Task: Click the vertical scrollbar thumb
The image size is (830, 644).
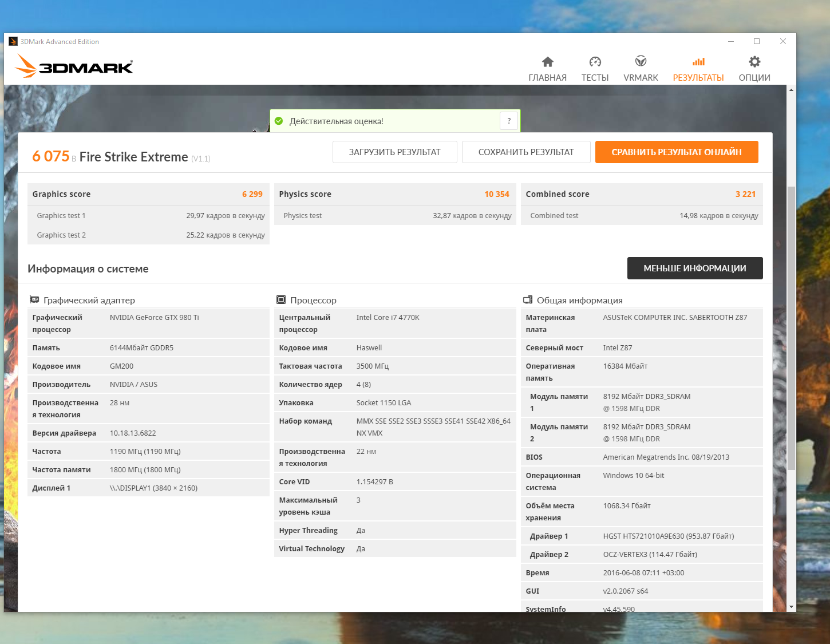Action: click(791, 327)
